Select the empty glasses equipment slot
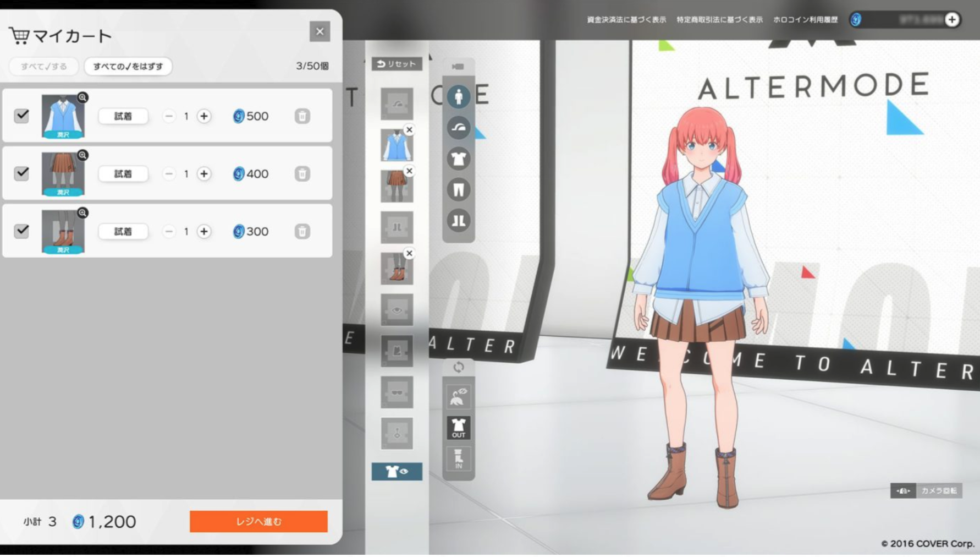The image size is (980, 557). click(397, 392)
